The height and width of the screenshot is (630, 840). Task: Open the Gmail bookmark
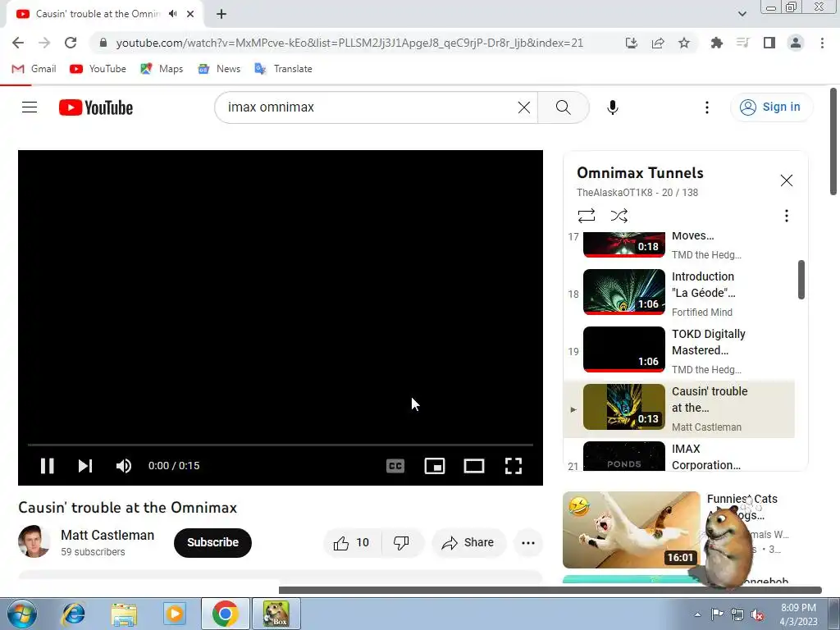pyautogui.click(x=34, y=69)
